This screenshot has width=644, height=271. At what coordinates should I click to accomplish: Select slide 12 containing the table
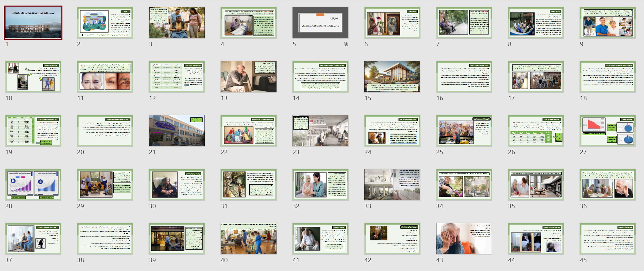pyautogui.click(x=177, y=77)
